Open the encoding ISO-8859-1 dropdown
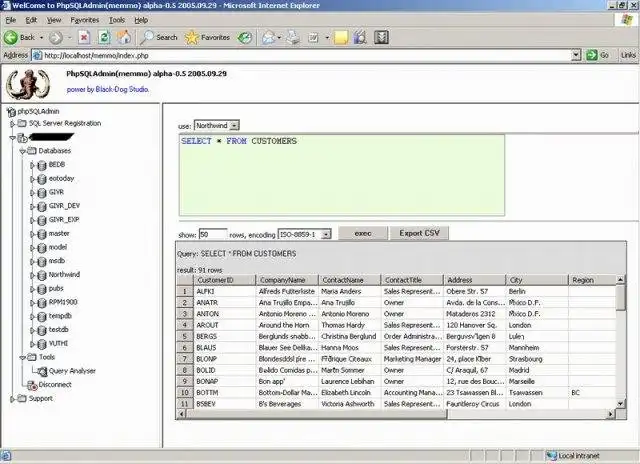The image size is (640, 464). (325, 234)
